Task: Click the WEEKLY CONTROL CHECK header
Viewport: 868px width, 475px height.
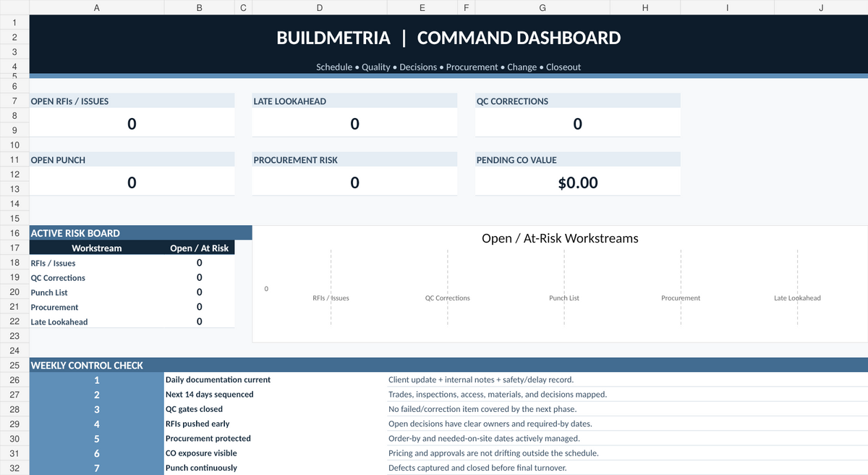Action: [448, 365]
